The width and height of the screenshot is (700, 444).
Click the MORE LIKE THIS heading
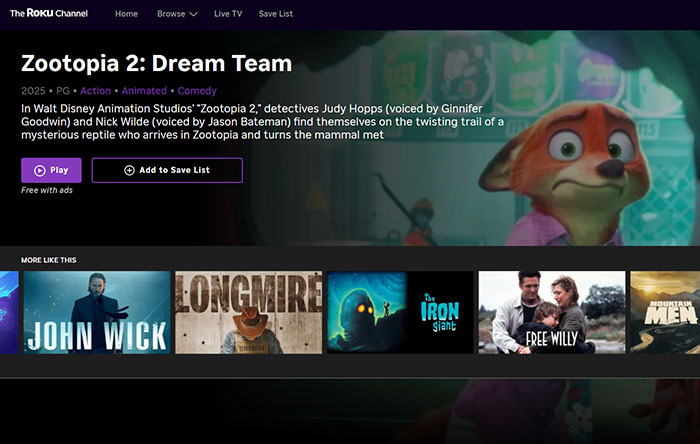click(x=49, y=260)
